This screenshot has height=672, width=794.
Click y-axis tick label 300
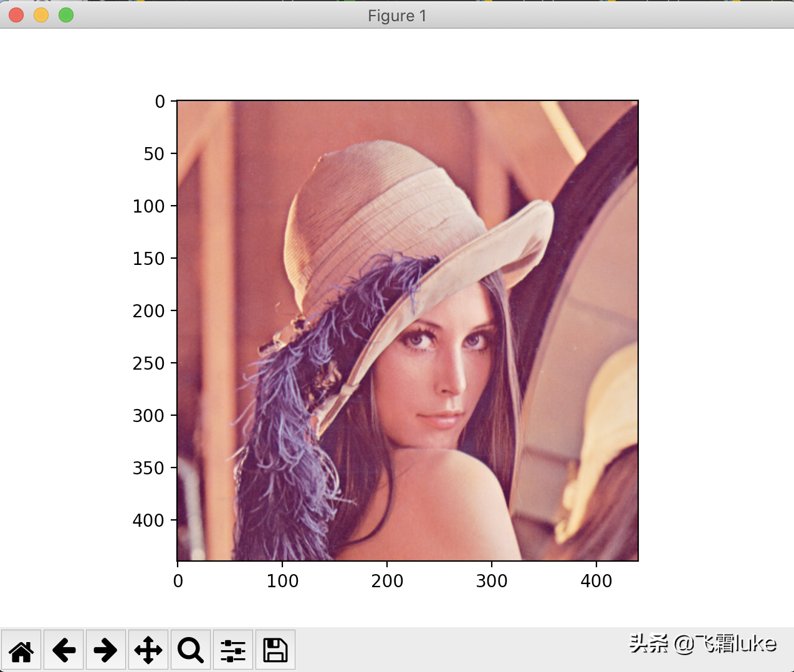148,416
